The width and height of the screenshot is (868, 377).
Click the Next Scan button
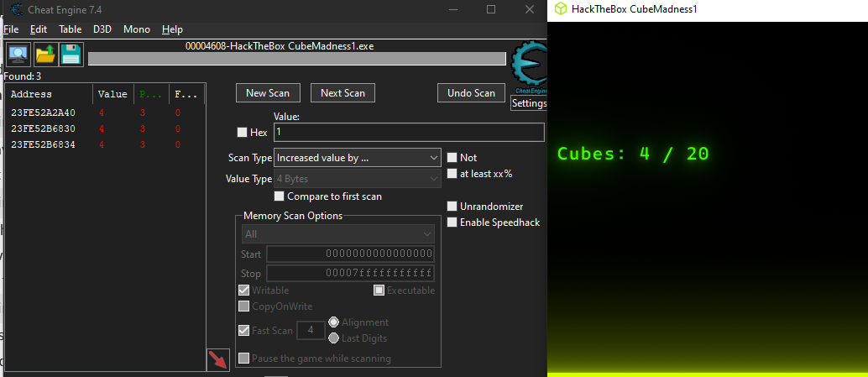point(342,93)
